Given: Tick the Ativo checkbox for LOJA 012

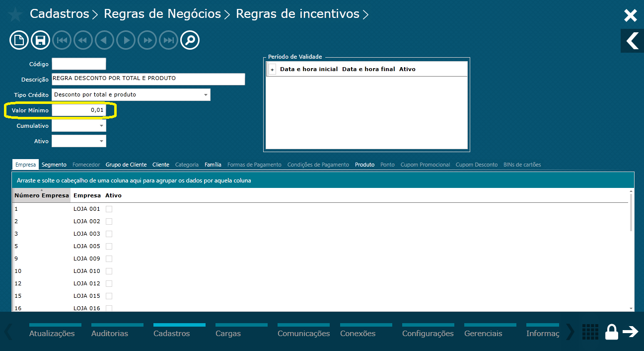Looking at the screenshot, I should [109, 283].
